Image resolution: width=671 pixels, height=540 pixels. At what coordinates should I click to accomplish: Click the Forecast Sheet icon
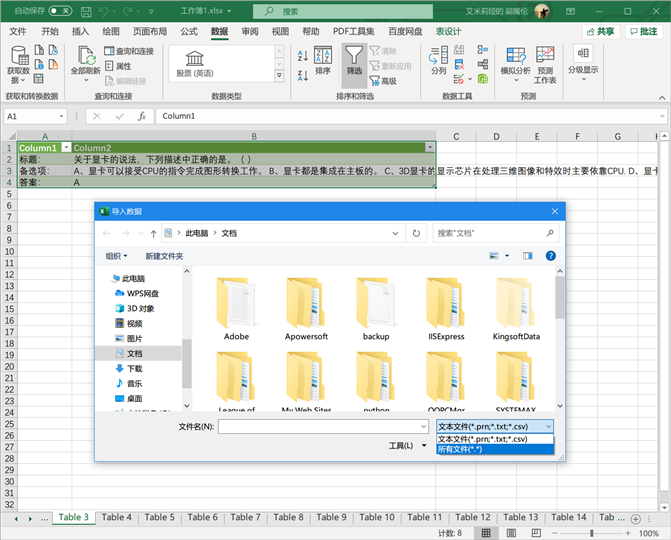[x=545, y=64]
